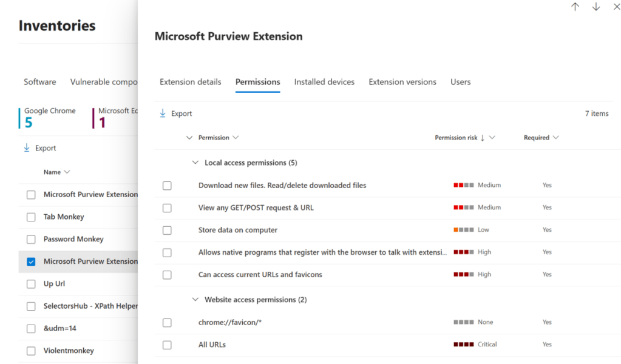Collapse the Website access permissions group
This screenshot has width=621, height=364.
click(195, 300)
